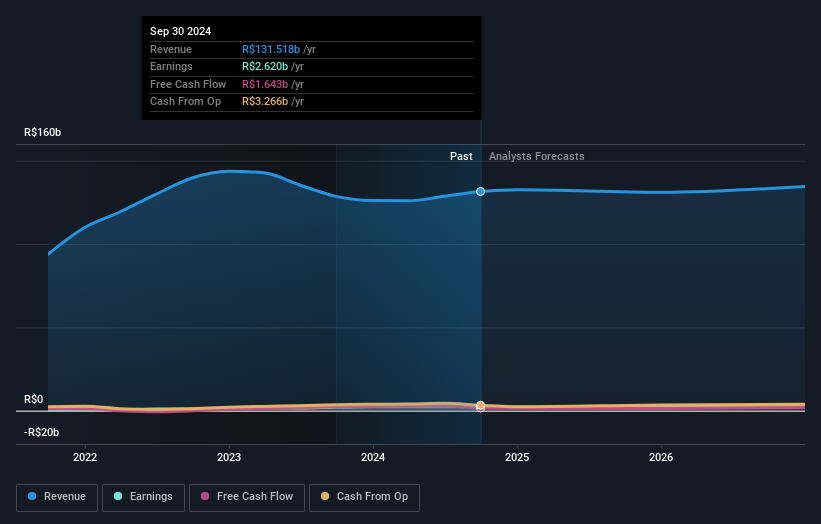Screen dimensions: 821x524
Task: Click the teal Earnings legend dot
Action: (118, 496)
